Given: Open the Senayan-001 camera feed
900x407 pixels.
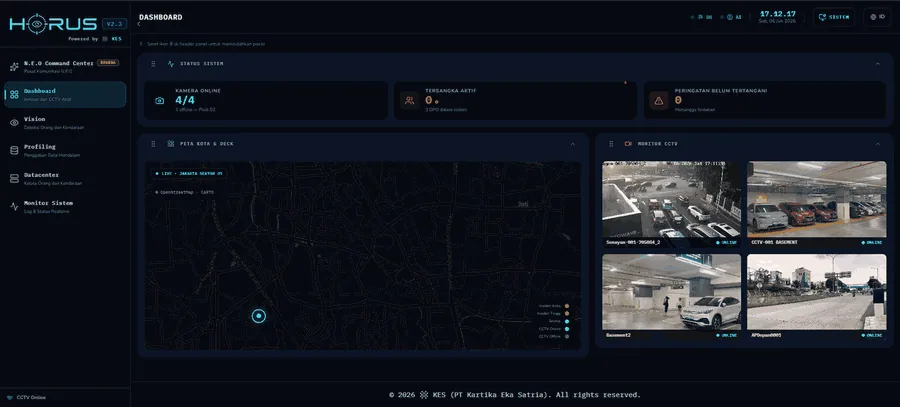Looking at the screenshot, I should point(672,204).
